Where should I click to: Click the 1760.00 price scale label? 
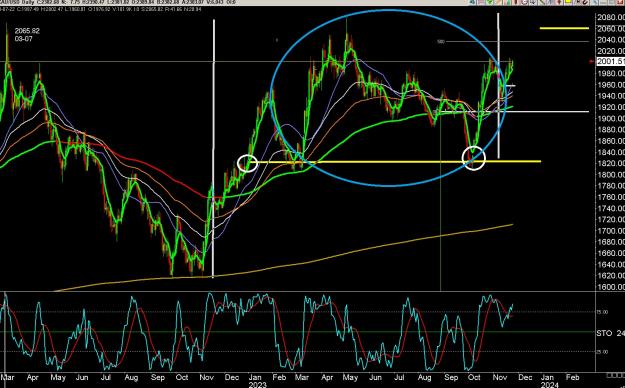tap(610, 197)
